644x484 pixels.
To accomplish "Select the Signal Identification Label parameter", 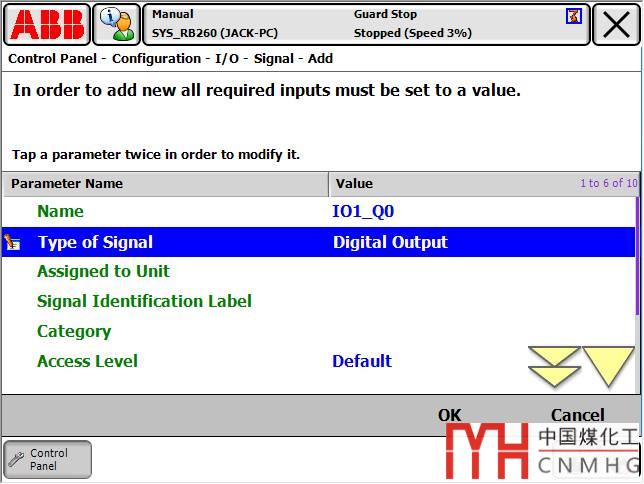I will pyautogui.click(x=144, y=301).
